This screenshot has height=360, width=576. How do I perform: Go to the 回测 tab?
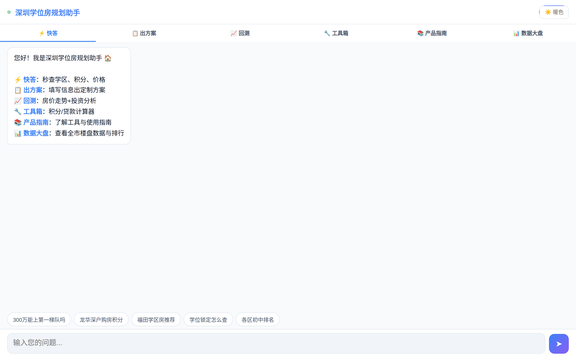[240, 33]
